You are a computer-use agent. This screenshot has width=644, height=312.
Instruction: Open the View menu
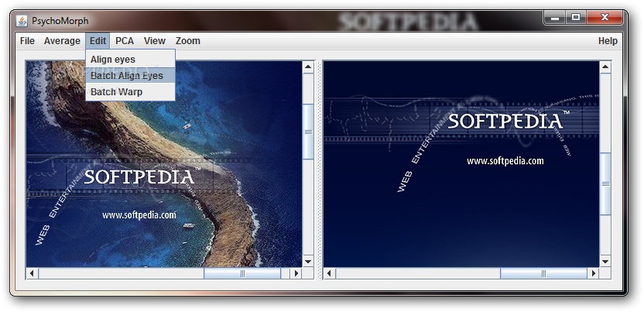point(155,41)
